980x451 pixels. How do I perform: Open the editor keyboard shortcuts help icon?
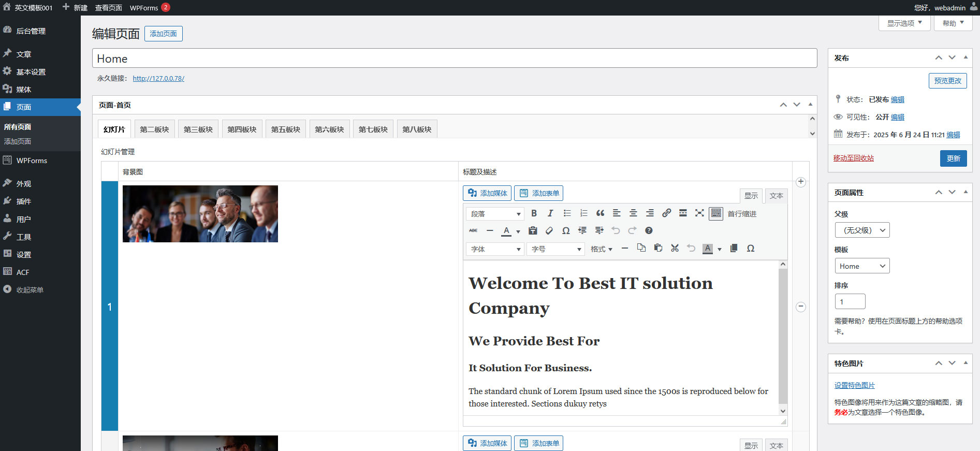click(x=649, y=231)
